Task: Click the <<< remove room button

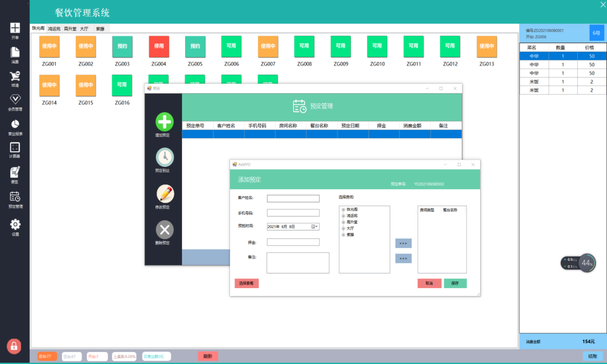Action: coord(404,258)
